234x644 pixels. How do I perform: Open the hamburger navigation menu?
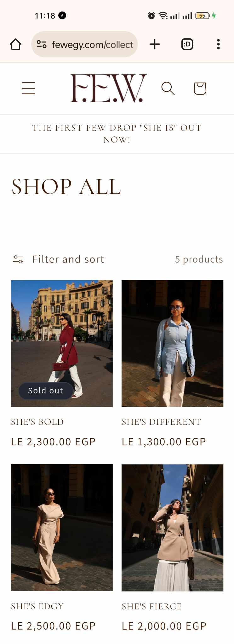point(28,88)
